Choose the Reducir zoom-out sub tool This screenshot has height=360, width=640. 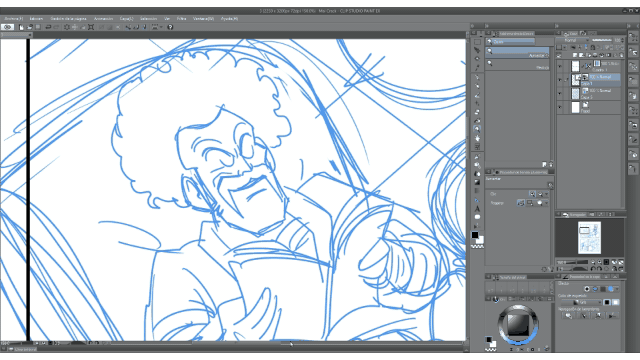(x=518, y=64)
